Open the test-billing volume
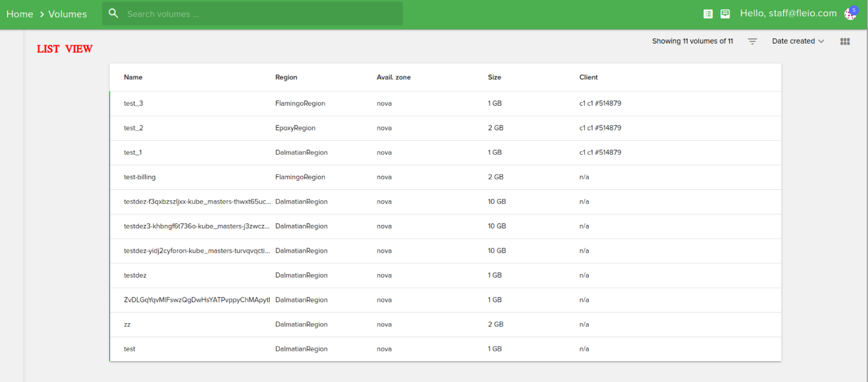 point(140,177)
